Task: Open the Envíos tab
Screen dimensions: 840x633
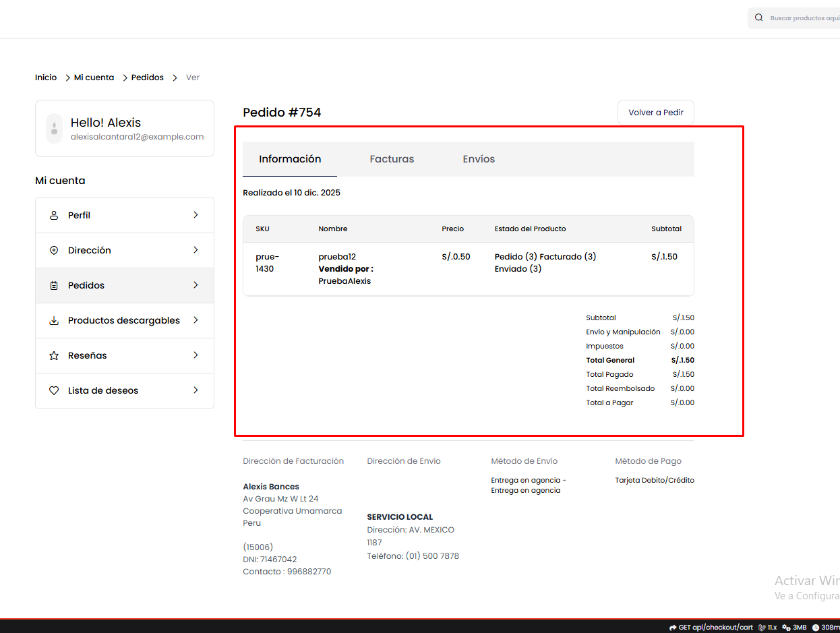Action: (479, 159)
